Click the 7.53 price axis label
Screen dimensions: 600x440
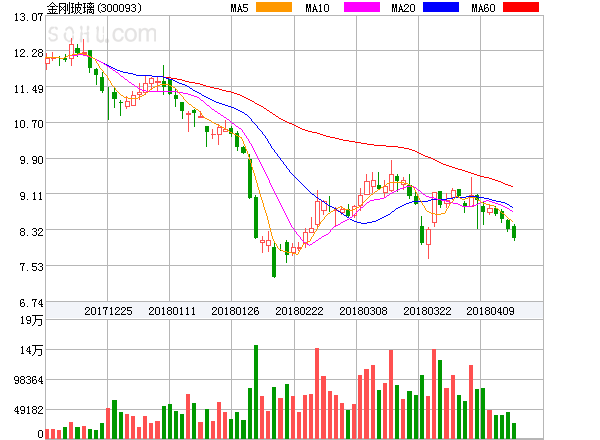pos(31,267)
